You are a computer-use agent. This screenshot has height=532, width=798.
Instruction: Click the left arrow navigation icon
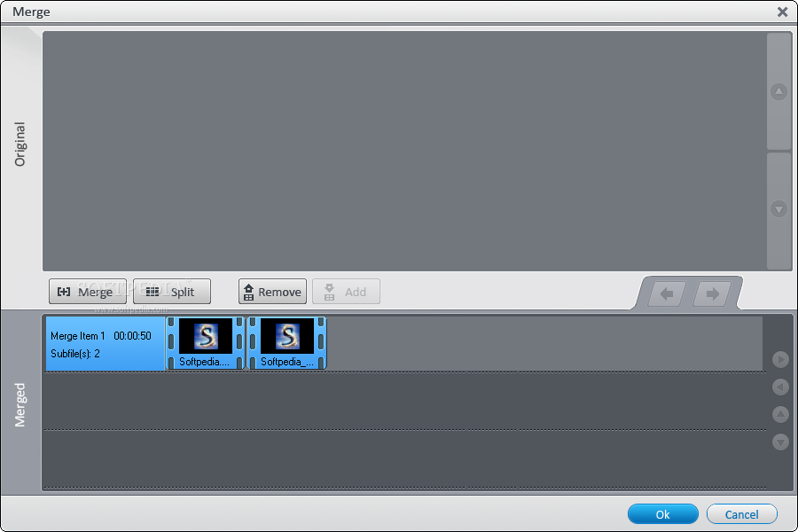click(666, 293)
